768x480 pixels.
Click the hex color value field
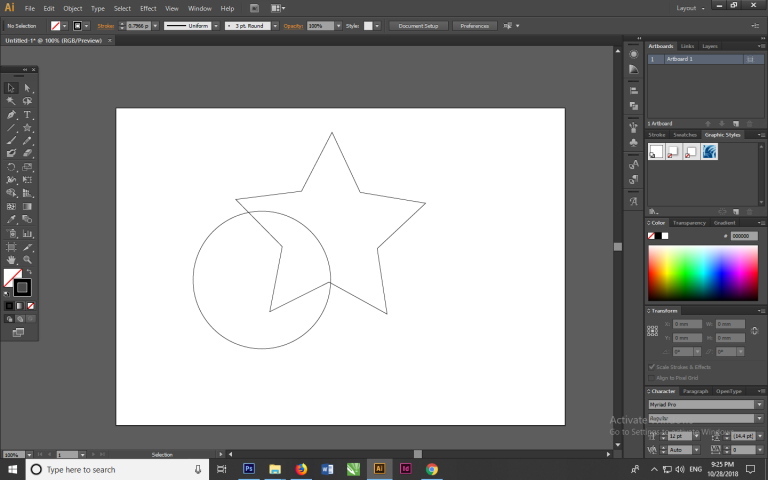point(745,236)
